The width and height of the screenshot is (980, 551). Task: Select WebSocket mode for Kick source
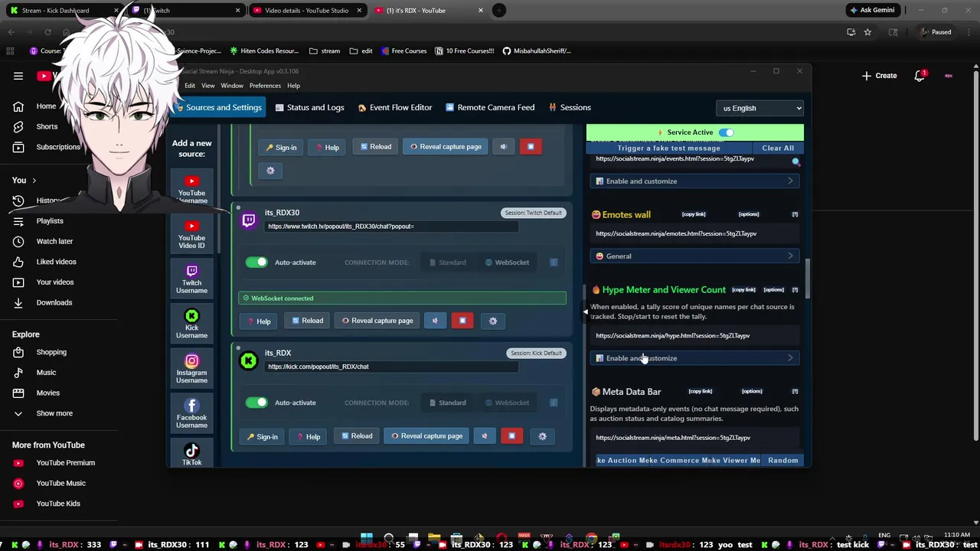(x=507, y=403)
